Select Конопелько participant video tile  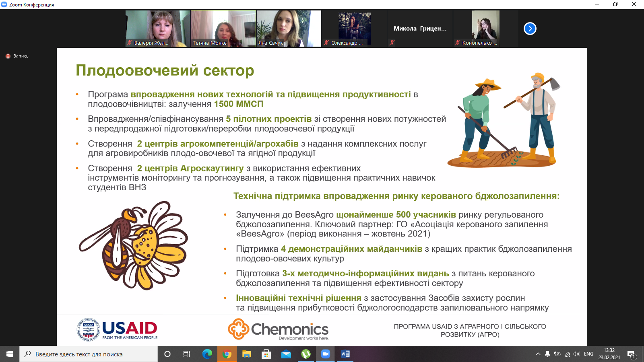point(486,29)
